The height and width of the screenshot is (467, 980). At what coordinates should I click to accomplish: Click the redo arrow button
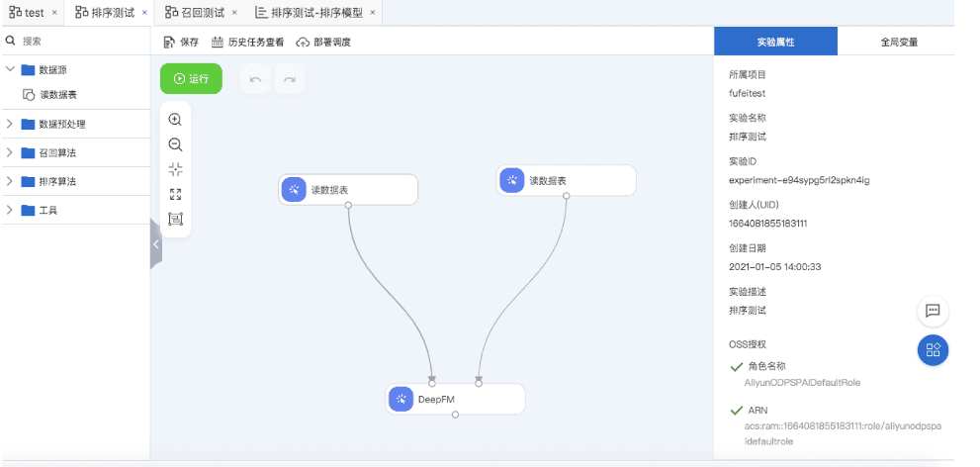290,79
